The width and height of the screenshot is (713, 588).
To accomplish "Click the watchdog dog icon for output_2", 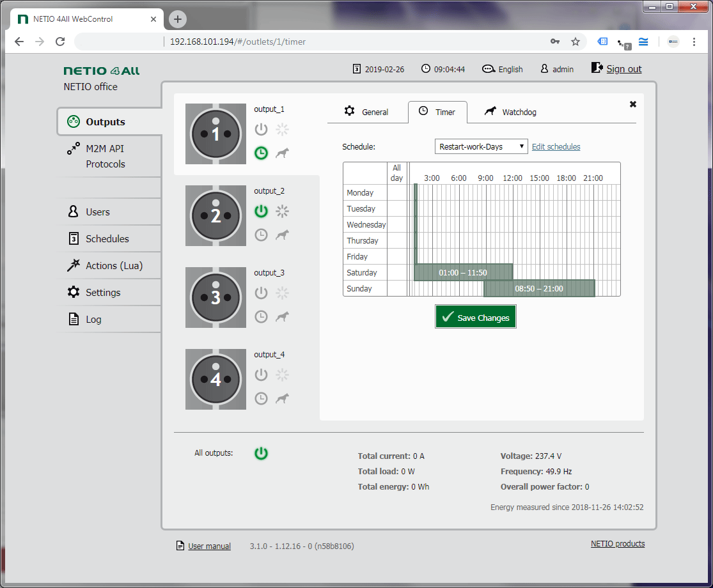I will (x=282, y=235).
